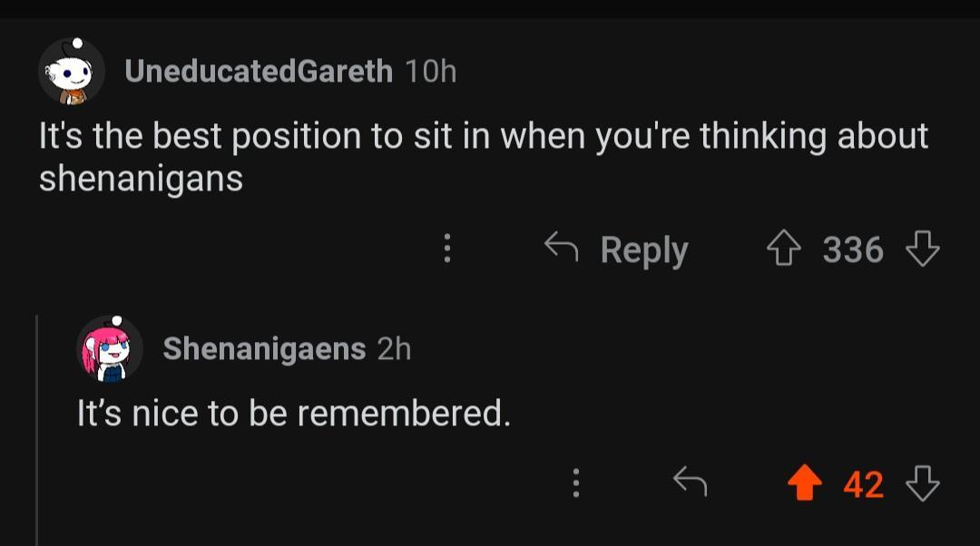Viewport: 980px width, 546px height.
Task: Open the overflow menu on the top comment
Action: [446, 249]
